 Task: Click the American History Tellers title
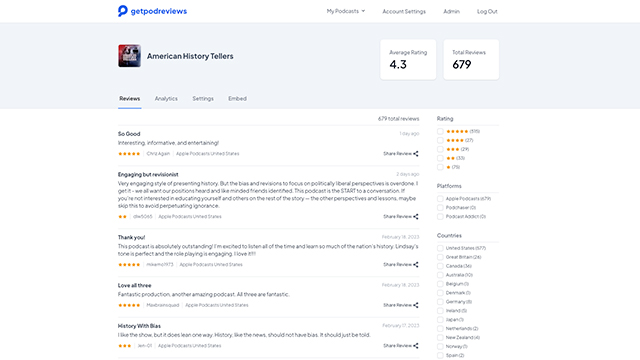190,56
